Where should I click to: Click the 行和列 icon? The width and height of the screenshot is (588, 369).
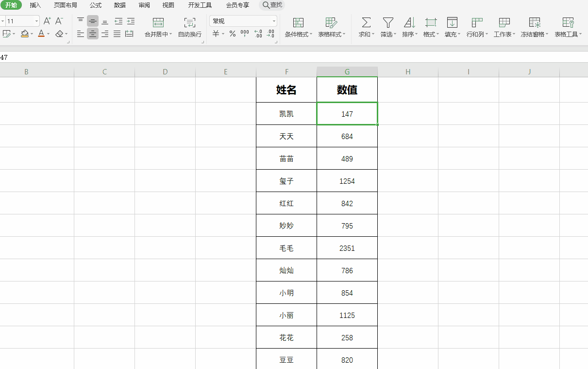(477, 22)
